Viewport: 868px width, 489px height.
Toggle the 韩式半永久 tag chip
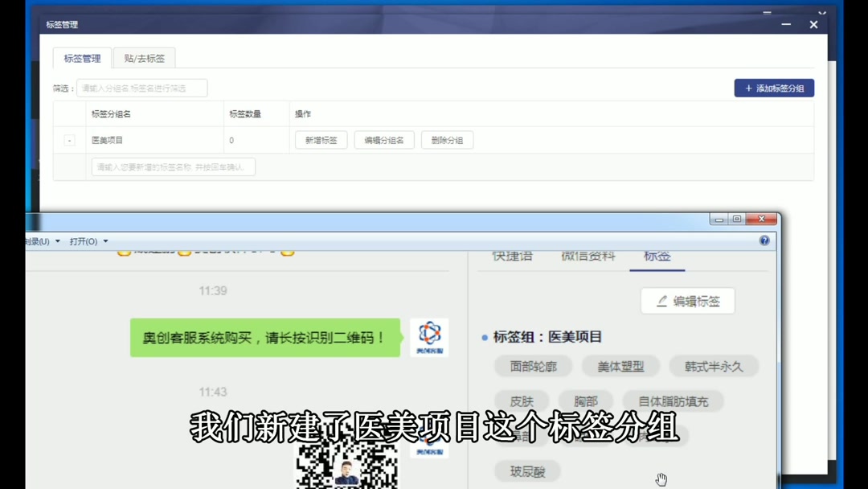(714, 366)
